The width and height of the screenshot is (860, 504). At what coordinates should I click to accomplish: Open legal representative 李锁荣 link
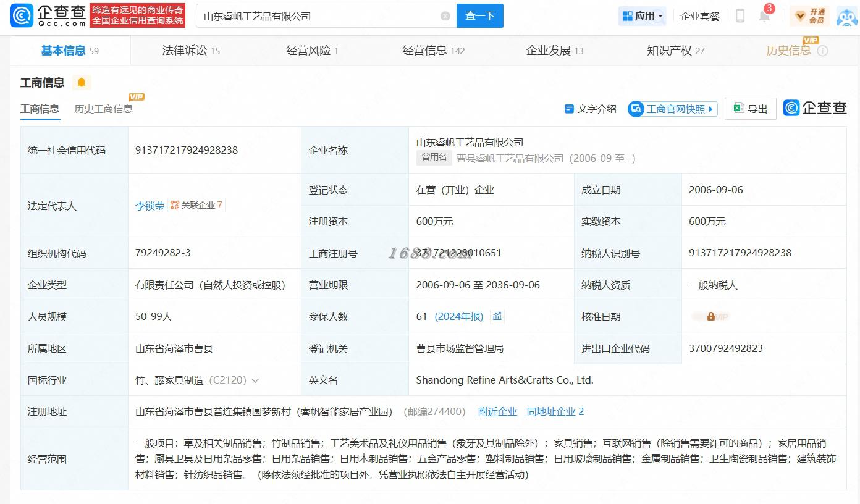(x=150, y=206)
